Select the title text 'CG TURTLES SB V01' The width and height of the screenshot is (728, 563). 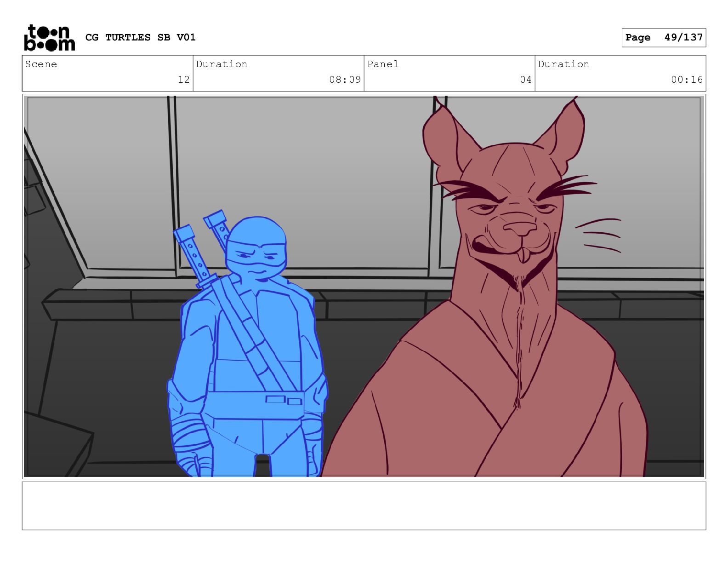[x=141, y=37]
